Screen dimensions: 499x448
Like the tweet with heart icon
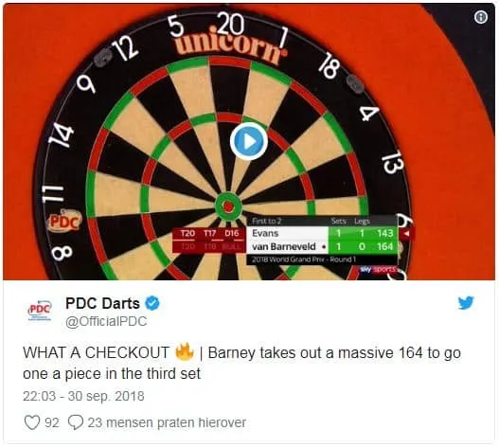[x=32, y=422]
